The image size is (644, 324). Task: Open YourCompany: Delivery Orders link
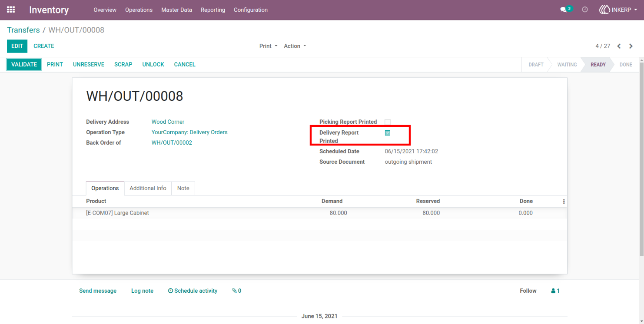pyautogui.click(x=189, y=132)
